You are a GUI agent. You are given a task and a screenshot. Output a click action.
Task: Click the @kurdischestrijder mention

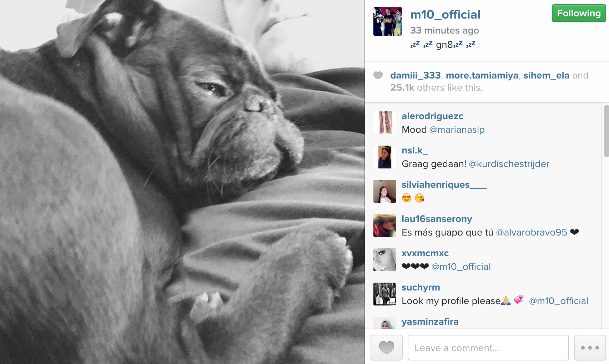[x=509, y=164]
